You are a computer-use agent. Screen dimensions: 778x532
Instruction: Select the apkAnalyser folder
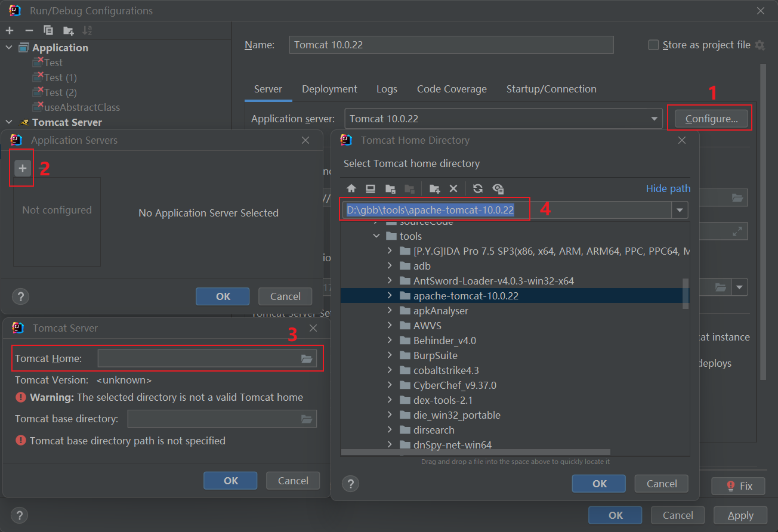point(441,311)
